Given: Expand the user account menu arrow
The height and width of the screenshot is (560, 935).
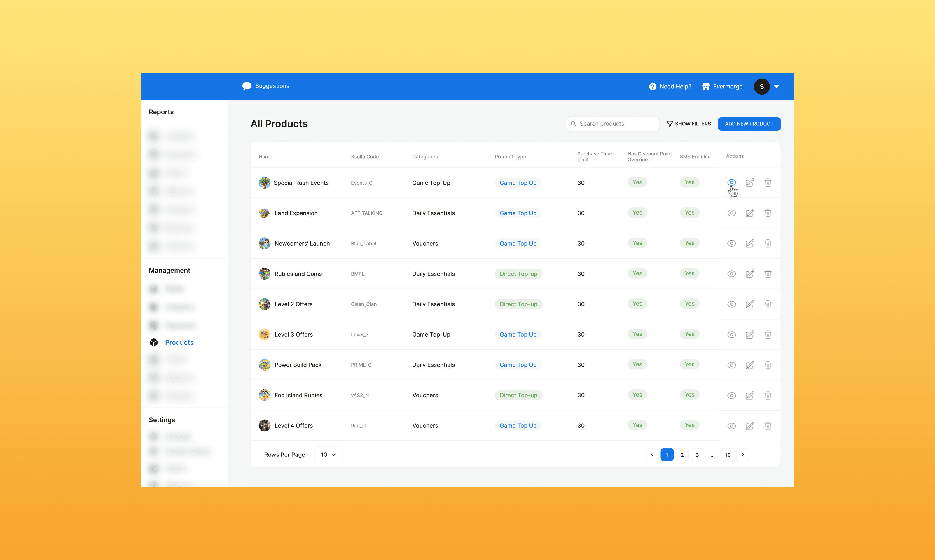Looking at the screenshot, I should tap(776, 87).
